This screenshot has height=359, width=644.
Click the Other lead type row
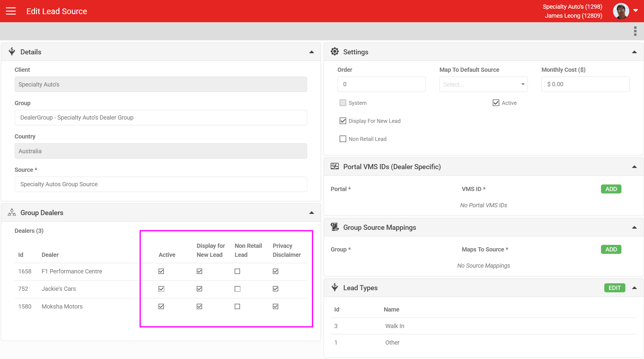point(483,342)
